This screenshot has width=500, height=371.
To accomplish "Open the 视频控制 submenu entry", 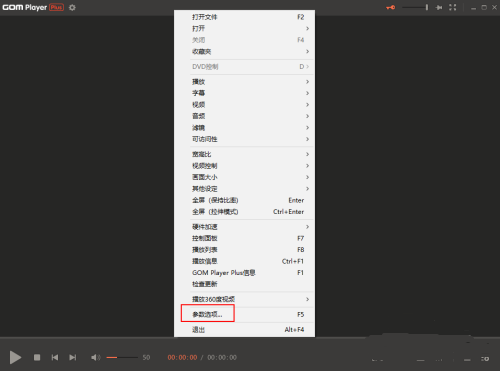I will pos(244,166).
